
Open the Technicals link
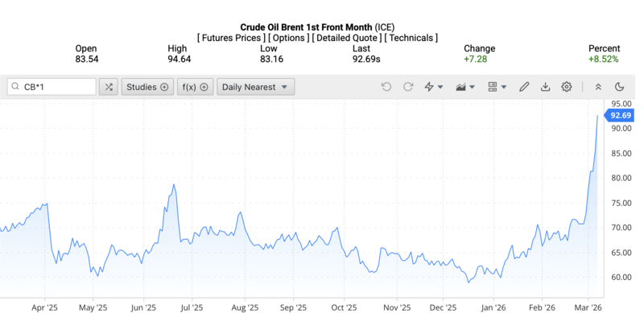[x=411, y=38]
